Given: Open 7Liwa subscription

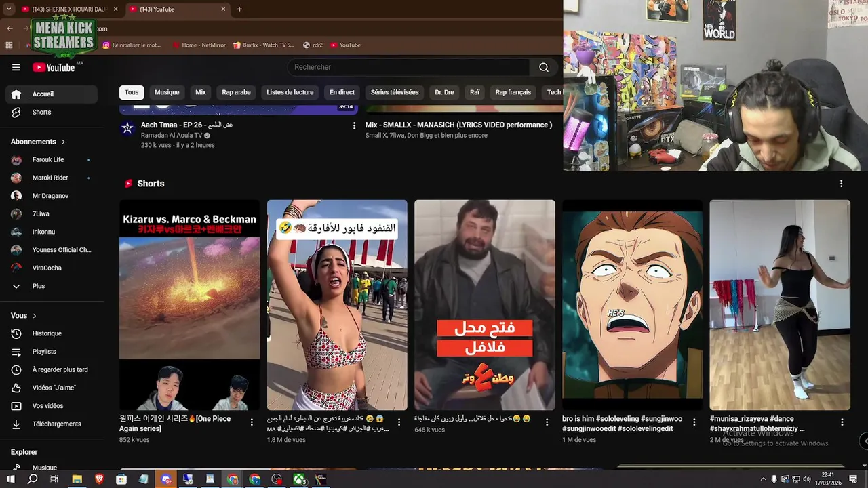Looking at the screenshot, I should point(52,213).
